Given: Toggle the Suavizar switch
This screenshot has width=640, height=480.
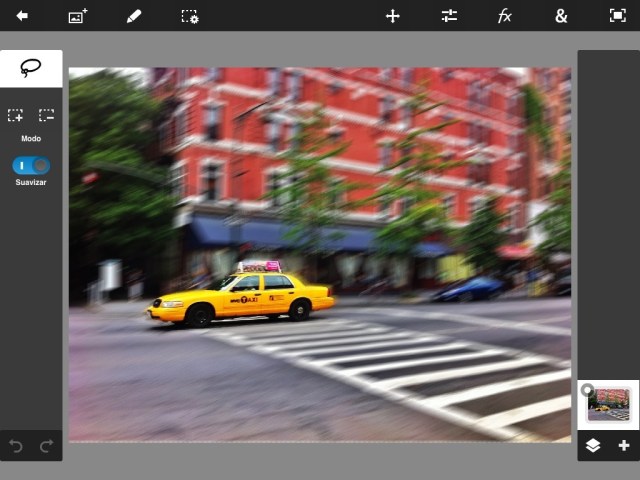Looking at the screenshot, I should pyautogui.click(x=31, y=165).
